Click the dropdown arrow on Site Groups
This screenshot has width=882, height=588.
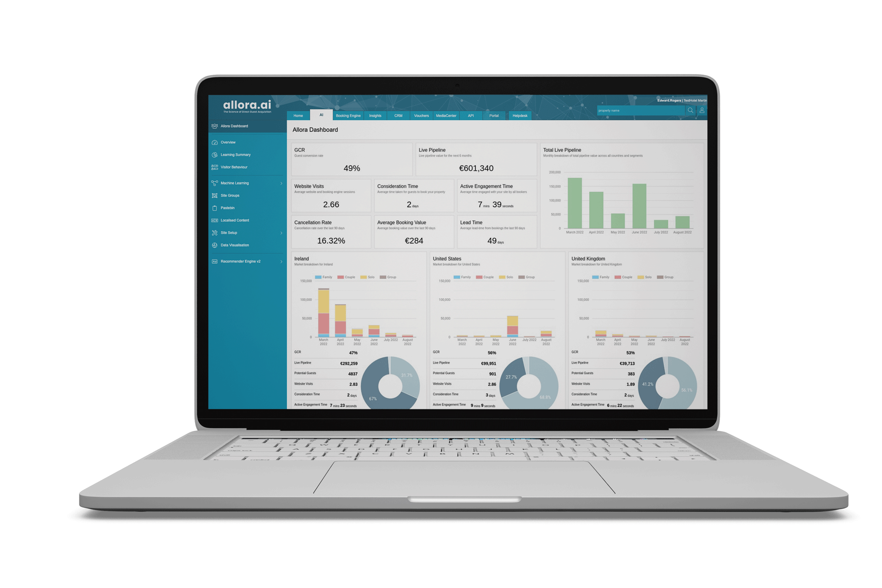click(x=281, y=196)
